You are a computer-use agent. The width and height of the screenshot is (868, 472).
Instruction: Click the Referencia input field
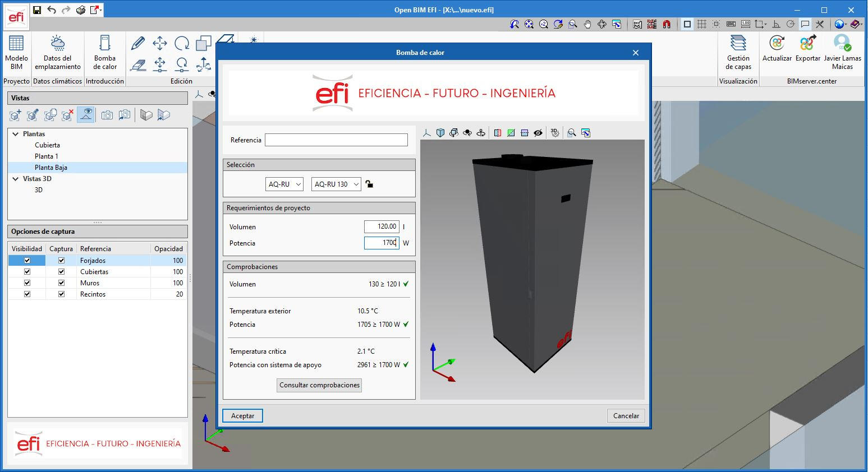[336, 140]
